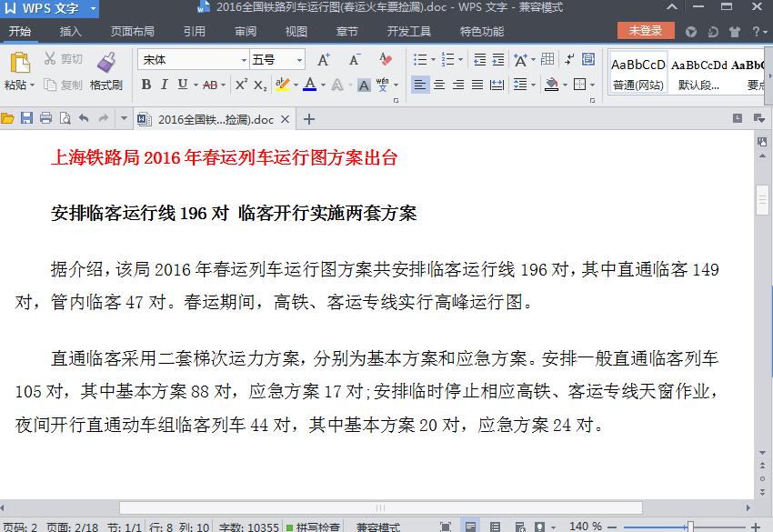The image size is (773, 532).
Task: Open the line spacing dropdown
Action: coord(522,85)
